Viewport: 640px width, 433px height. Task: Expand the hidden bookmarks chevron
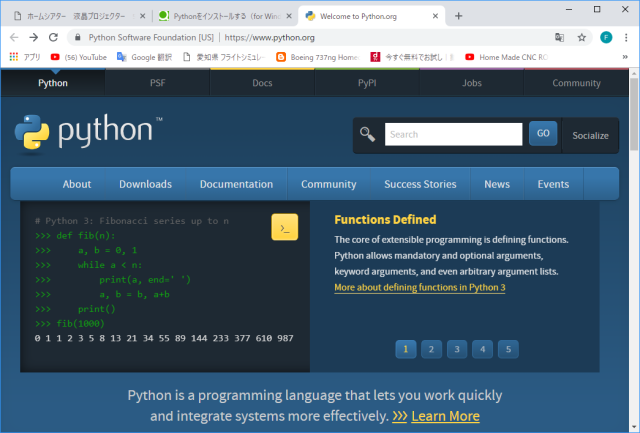pyautogui.click(x=625, y=57)
